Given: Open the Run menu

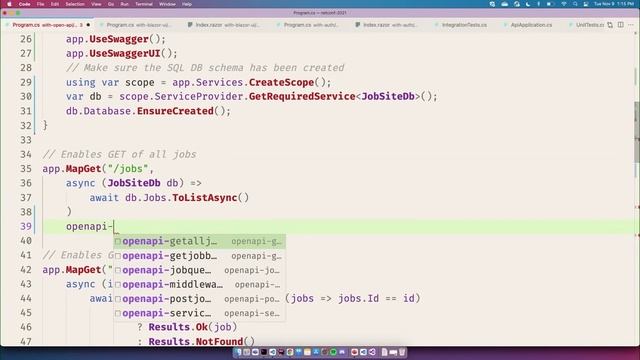Looking at the screenshot, I should pyautogui.click(x=124, y=4).
